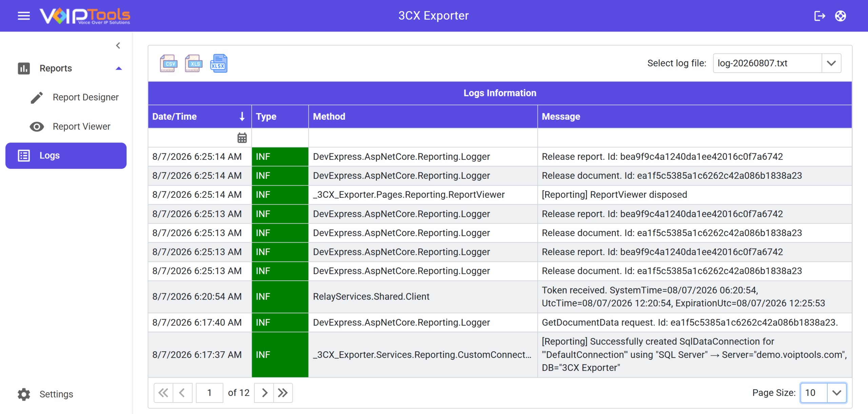Select the Logs menu item
Image resolution: width=868 pixels, height=414 pixels.
(66, 155)
